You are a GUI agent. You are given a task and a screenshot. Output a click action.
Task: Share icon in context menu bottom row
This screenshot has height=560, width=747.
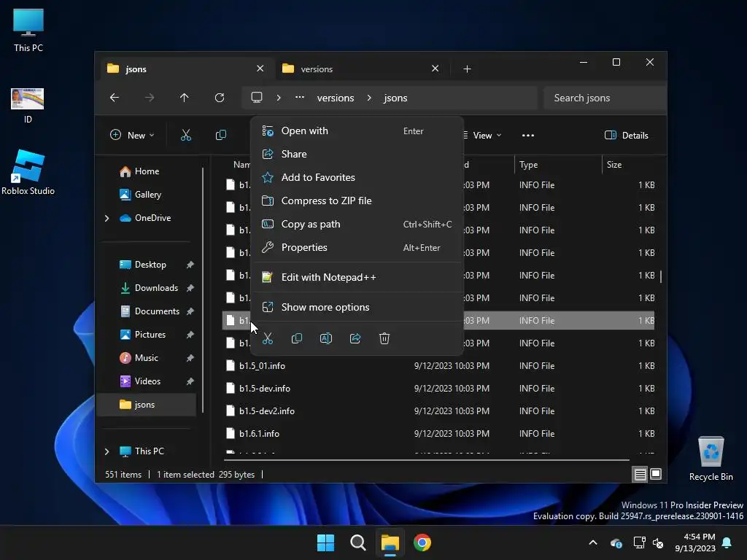coord(355,338)
